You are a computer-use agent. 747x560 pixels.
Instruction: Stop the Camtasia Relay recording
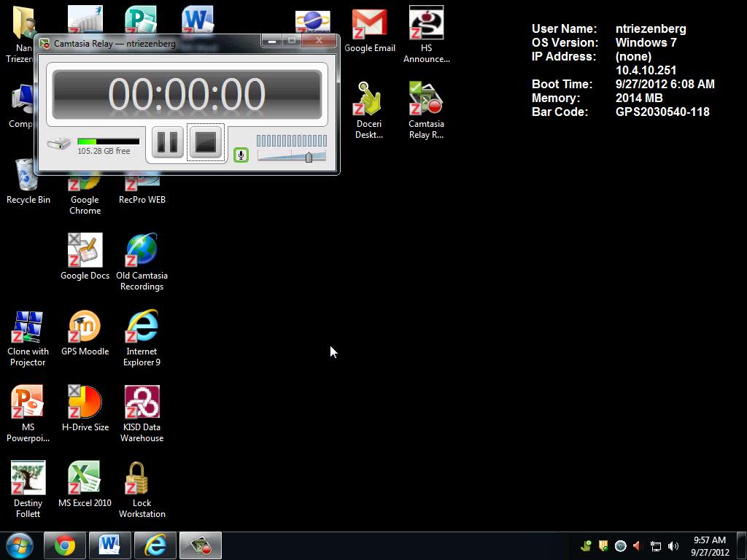click(206, 142)
